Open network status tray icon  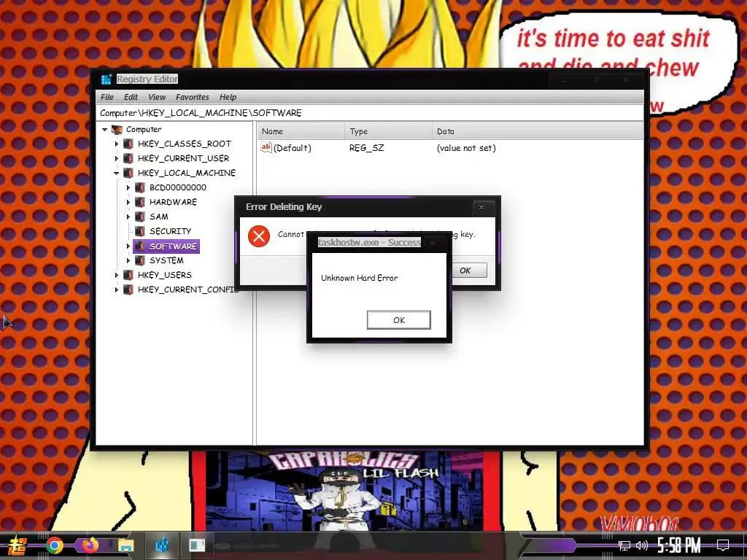point(624,545)
